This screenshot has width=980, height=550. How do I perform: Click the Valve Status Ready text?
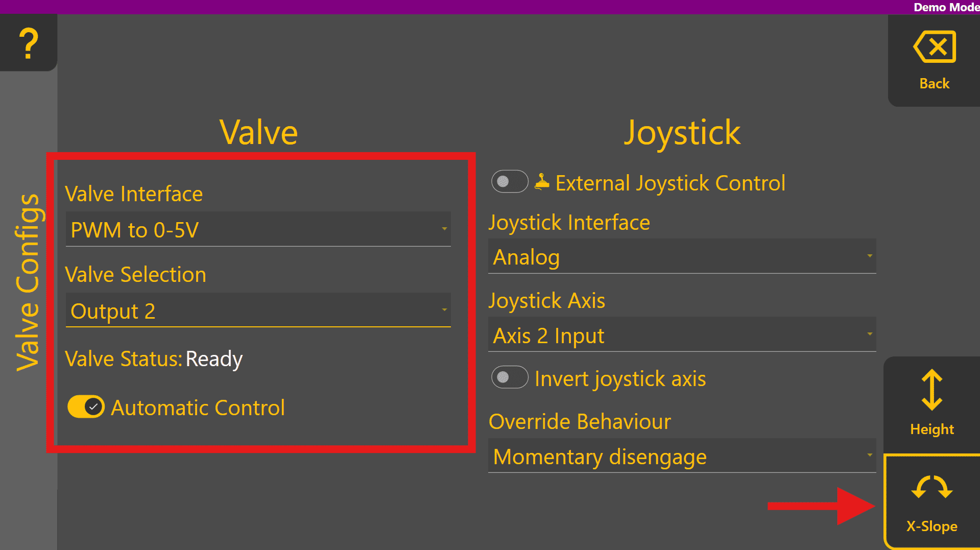pyautogui.click(x=214, y=359)
